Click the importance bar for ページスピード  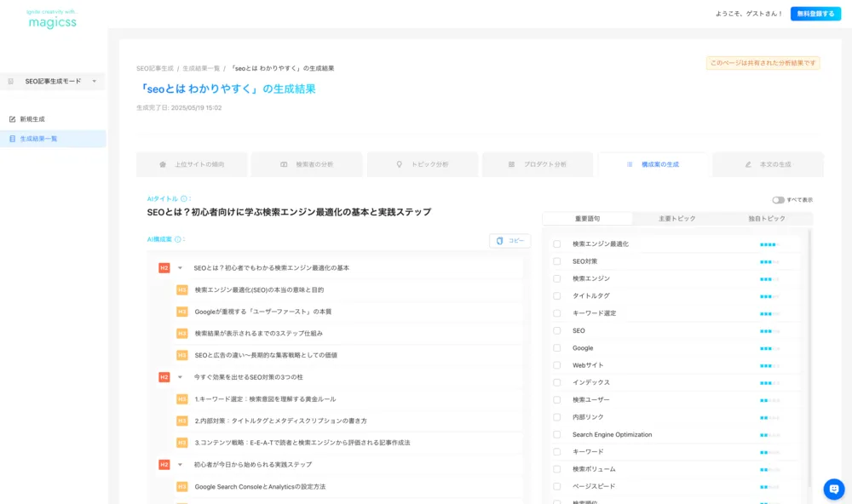pos(769,487)
